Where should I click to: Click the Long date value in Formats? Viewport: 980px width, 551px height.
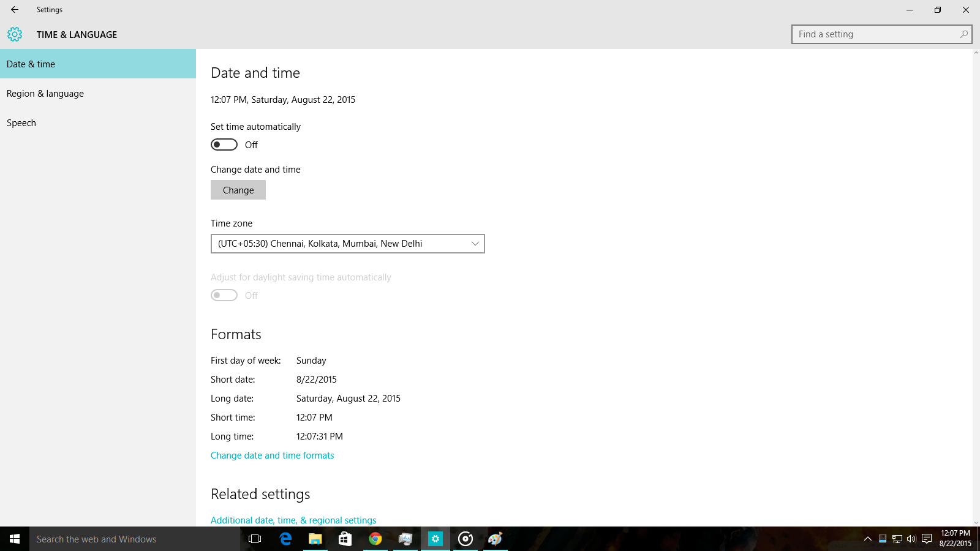349,399
